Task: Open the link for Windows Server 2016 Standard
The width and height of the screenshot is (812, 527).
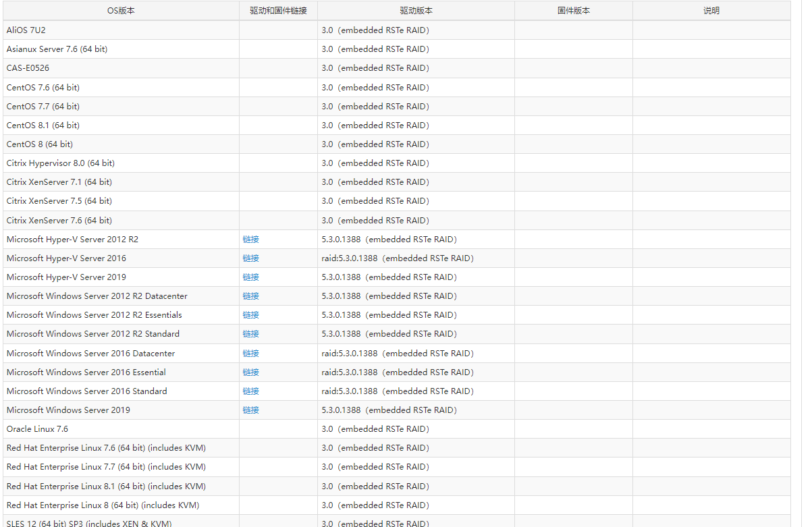Action: (250, 391)
